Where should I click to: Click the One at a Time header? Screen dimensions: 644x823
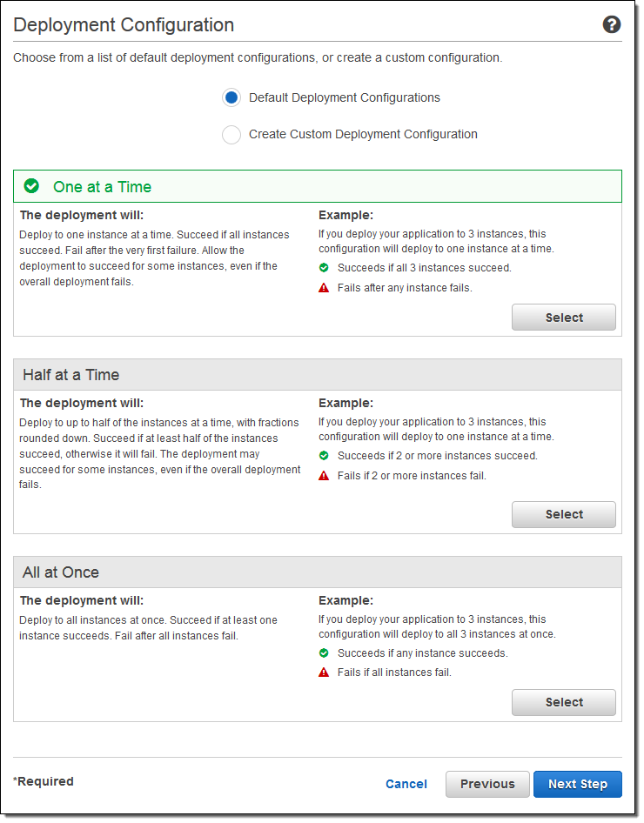(102, 187)
